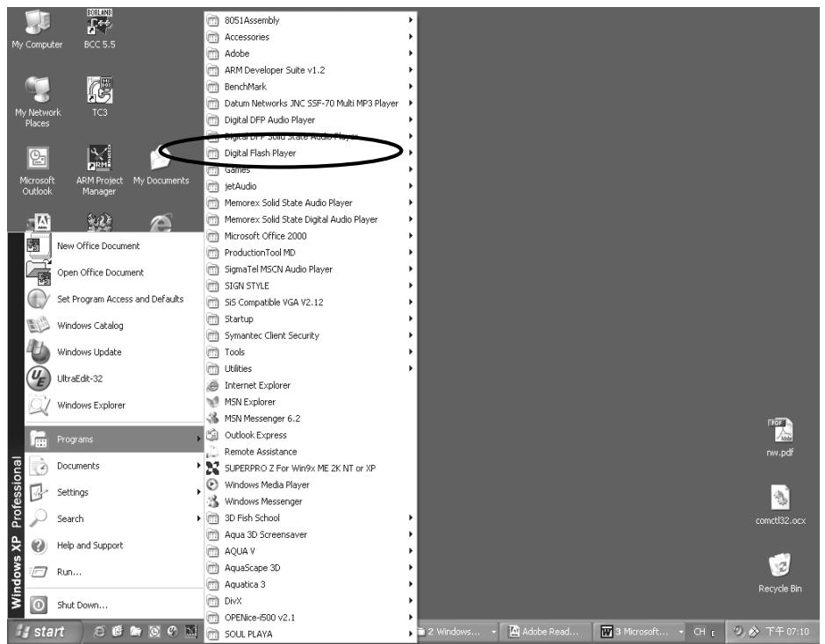Open Internet Explorer from Programs list
This screenshot has width=825, height=644.
click(x=311, y=386)
